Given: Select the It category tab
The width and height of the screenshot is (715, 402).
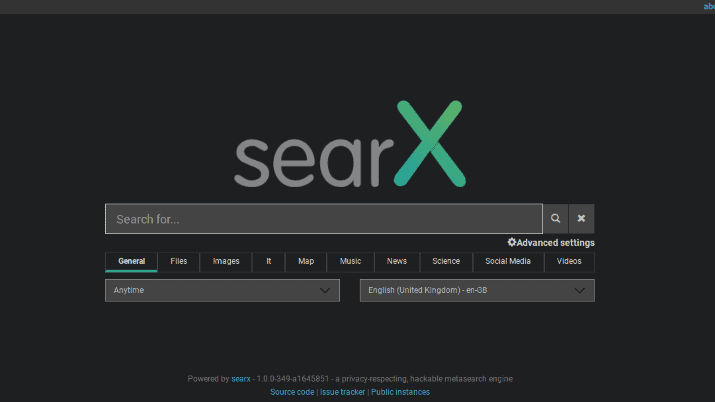Looking at the screenshot, I should (269, 262).
